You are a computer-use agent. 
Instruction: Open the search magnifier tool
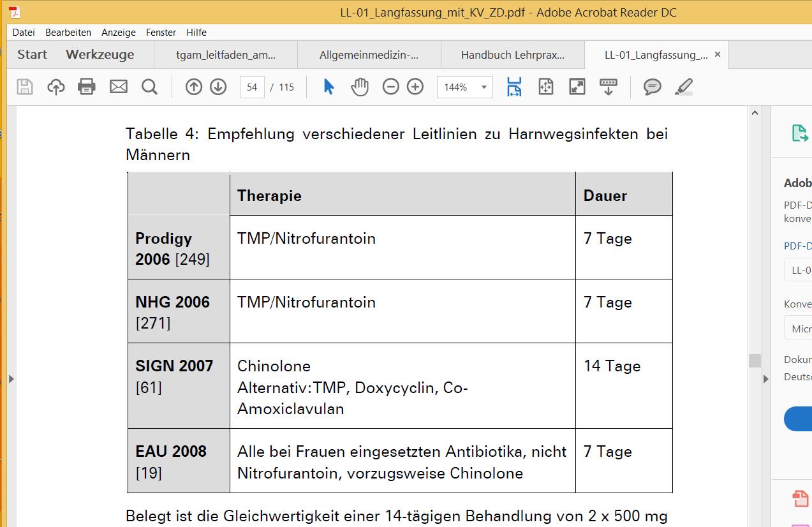point(149,87)
